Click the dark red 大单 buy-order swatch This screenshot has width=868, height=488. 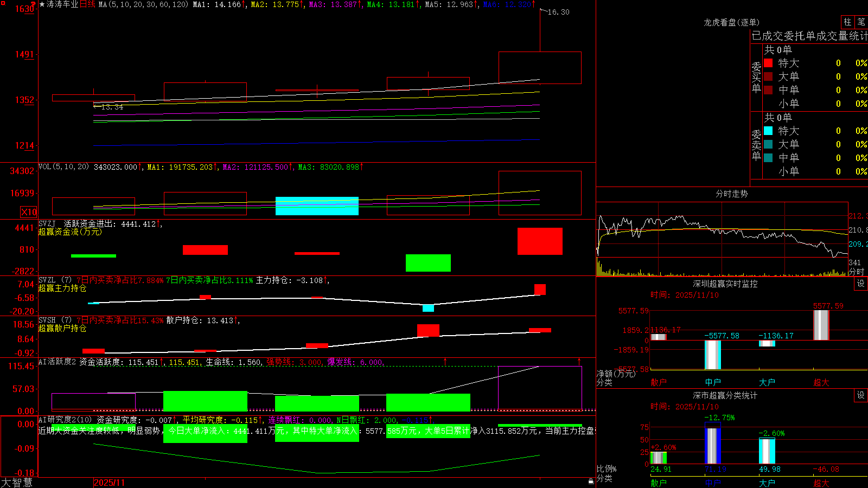[x=768, y=76]
